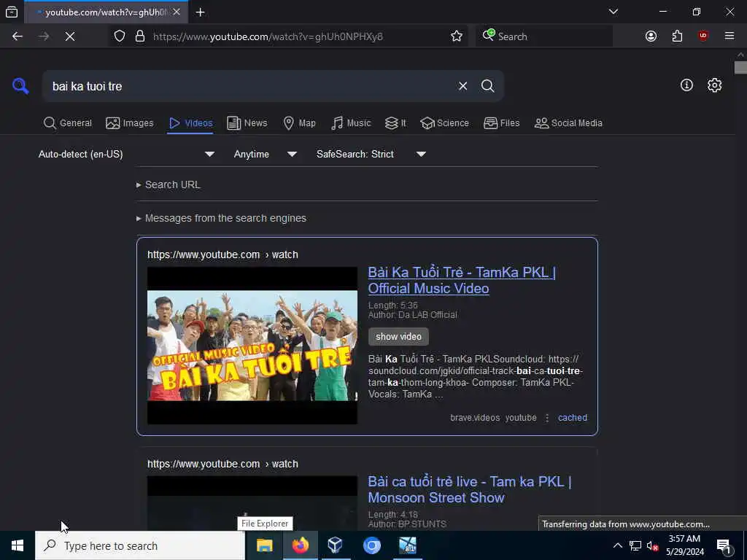Open Firefox account icon
Viewport: 747px width, 560px height.
(x=651, y=36)
